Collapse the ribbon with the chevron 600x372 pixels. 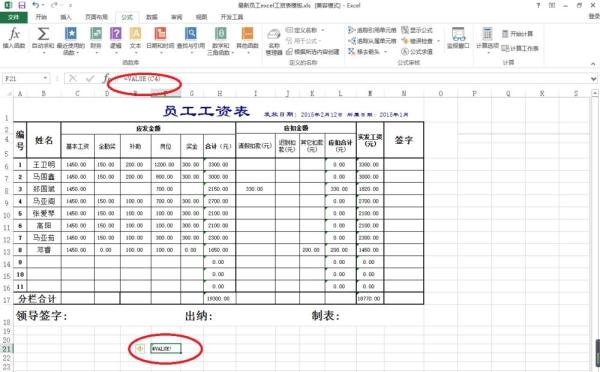tap(593, 64)
